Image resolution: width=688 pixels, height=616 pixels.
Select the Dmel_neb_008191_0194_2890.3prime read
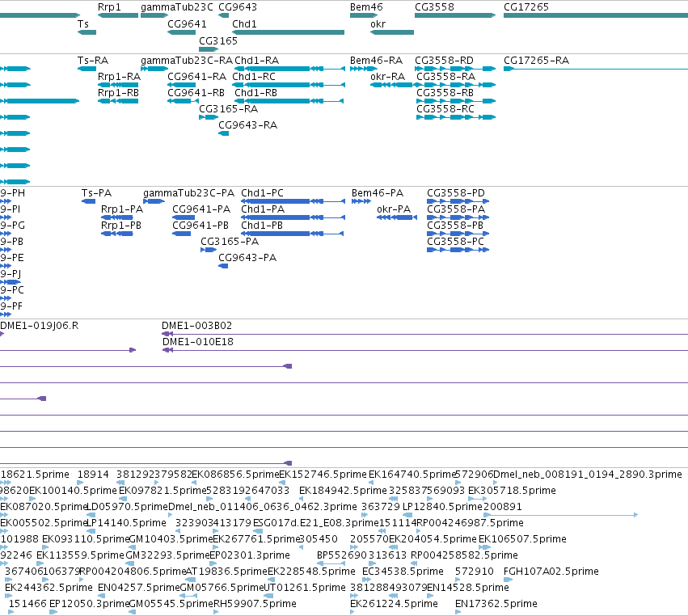pyautogui.click(x=588, y=475)
